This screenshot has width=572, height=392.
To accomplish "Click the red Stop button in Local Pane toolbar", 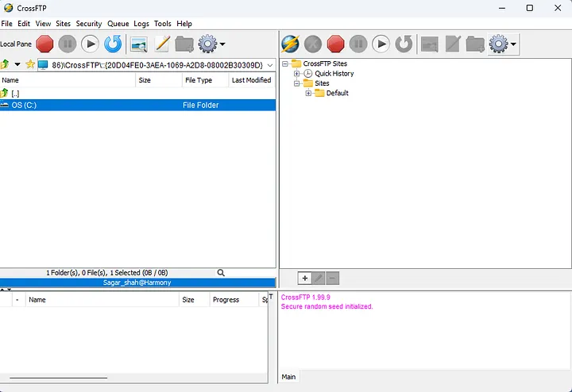I will [x=44, y=44].
